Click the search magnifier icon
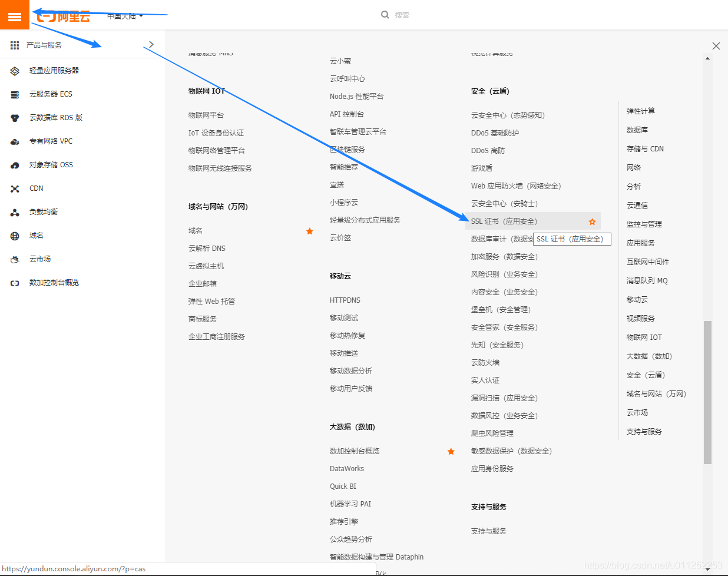 pyautogui.click(x=385, y=15)
